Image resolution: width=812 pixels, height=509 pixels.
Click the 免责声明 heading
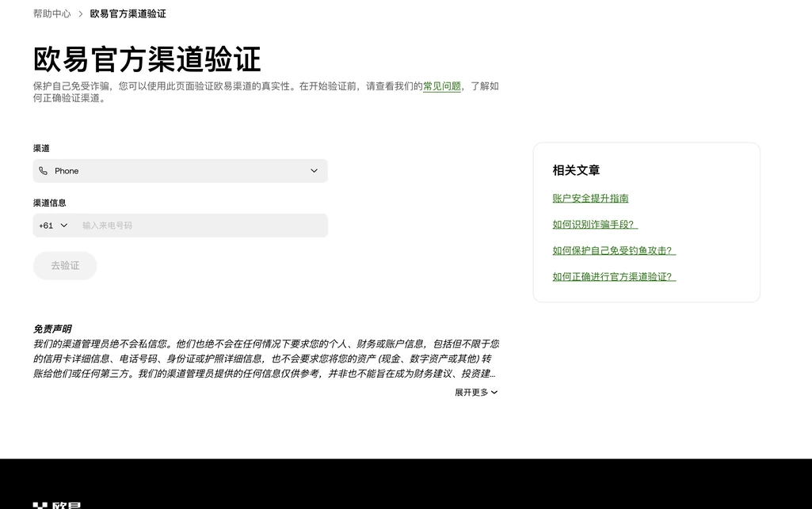52,329
